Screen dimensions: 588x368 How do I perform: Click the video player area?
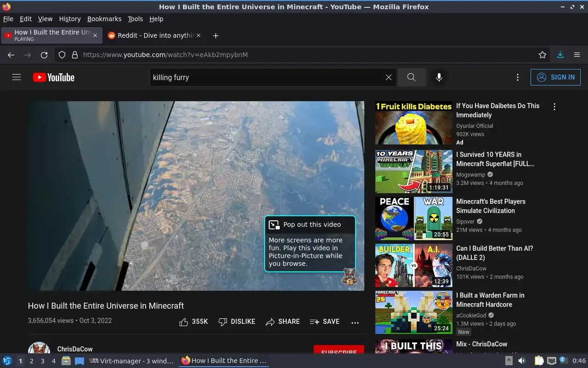coord(196,196)
